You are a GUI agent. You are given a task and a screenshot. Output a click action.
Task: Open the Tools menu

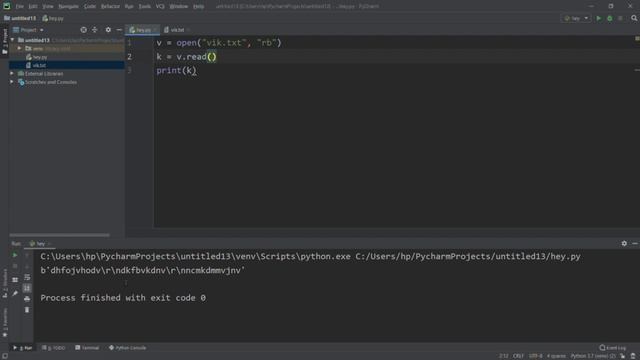(x=144, y=7)
